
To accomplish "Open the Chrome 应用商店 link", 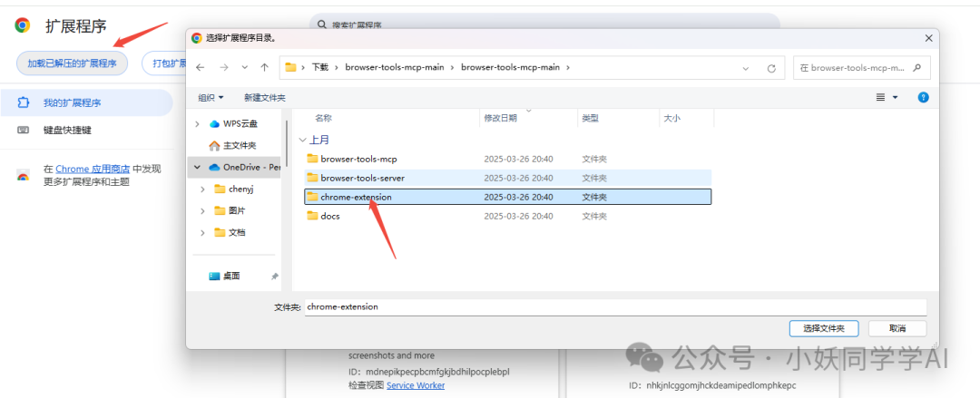I will (93, 169).
